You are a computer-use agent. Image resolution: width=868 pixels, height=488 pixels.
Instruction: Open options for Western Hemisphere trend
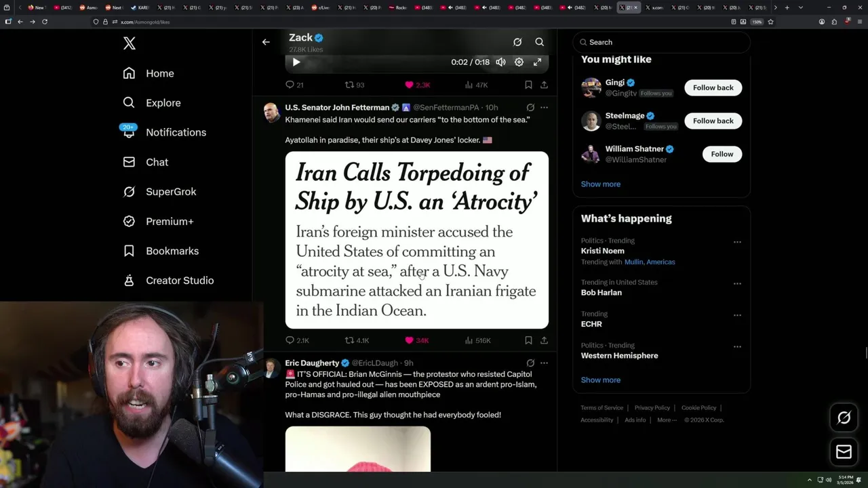pos(737,346)
